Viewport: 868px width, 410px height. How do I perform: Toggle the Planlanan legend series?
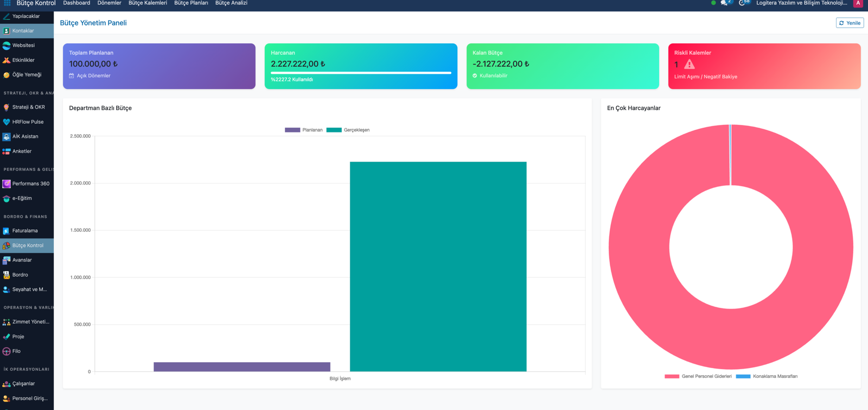pyautogui.click(x=304, y=130)
